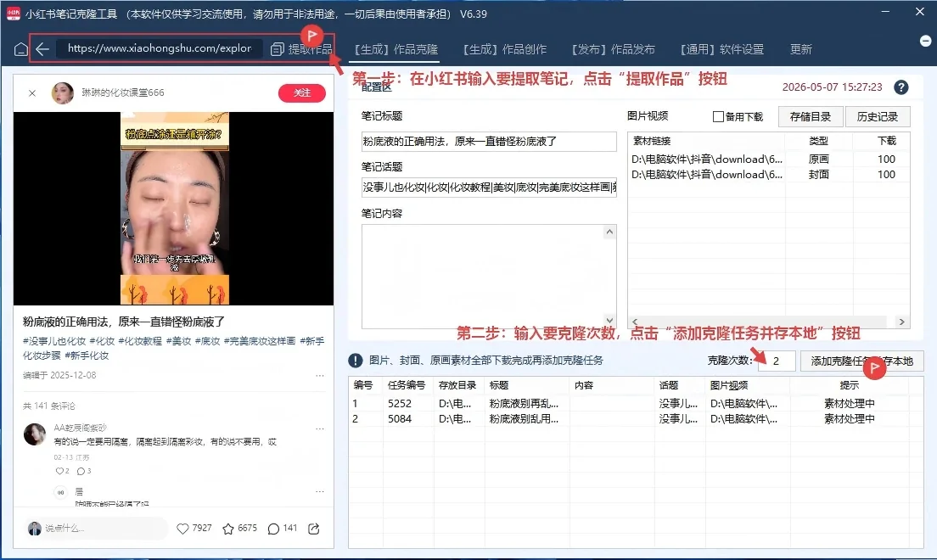This screenshot has width=937, height=560.
Task: Open comments via the 141 bubble icon
Action: [273, 529]
